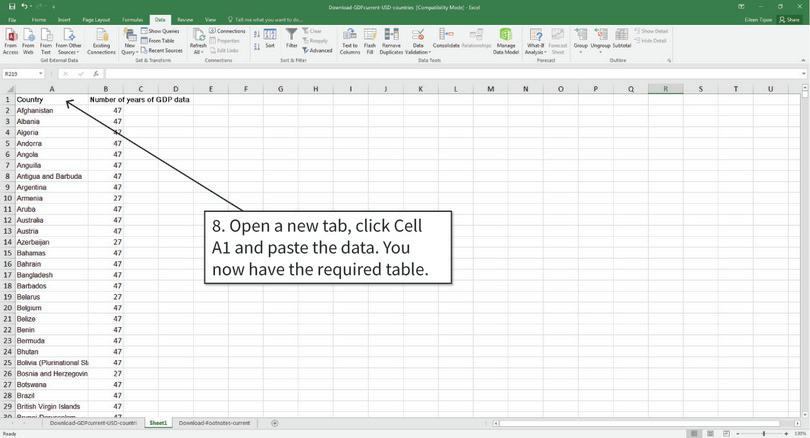Switch to Normal view in the status bar
810x438 pixels.
695,433
